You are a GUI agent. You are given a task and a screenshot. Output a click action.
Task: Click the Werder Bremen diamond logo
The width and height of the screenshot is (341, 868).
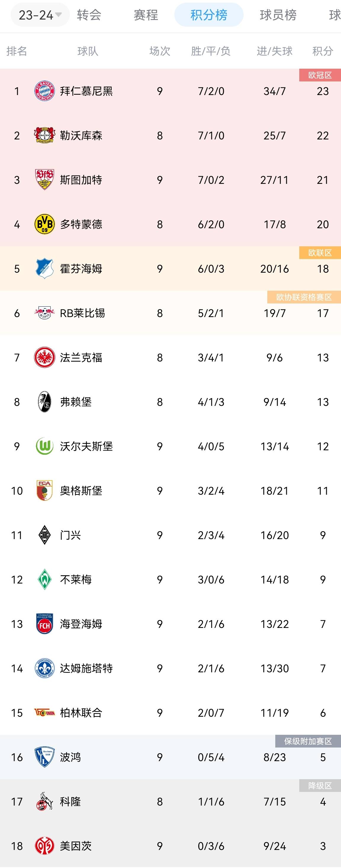pyautogui.click(x=44, y=580)
